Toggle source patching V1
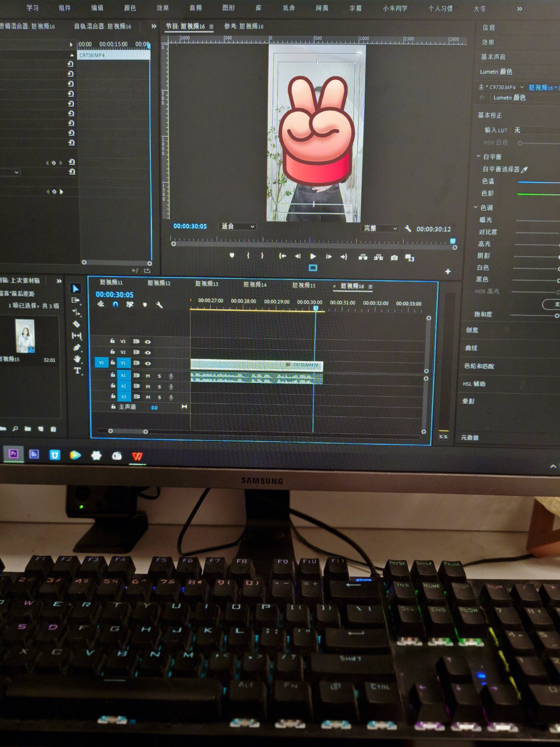 [x=101, y=363]
